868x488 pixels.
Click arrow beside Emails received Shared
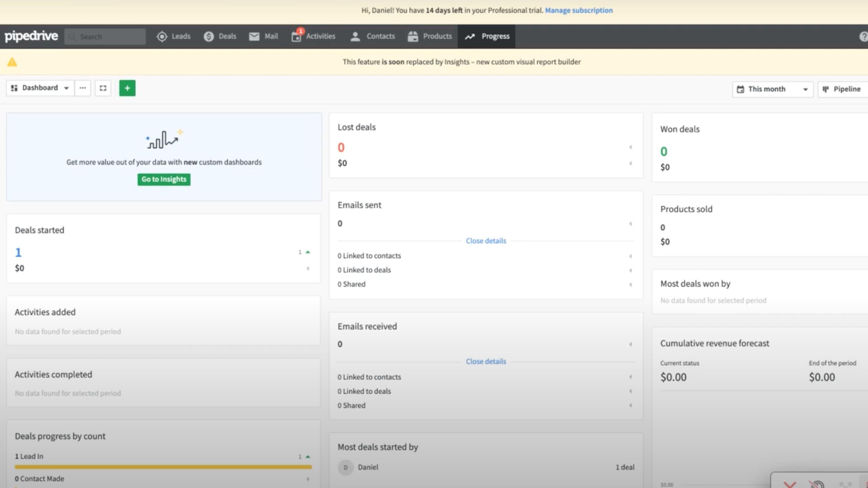(631, 405)
